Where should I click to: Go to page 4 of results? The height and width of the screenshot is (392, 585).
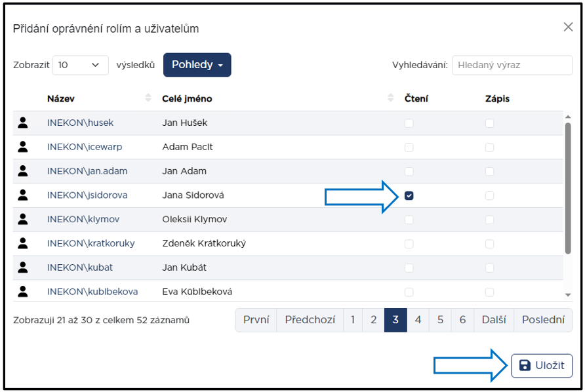click(x=418, y=320)
